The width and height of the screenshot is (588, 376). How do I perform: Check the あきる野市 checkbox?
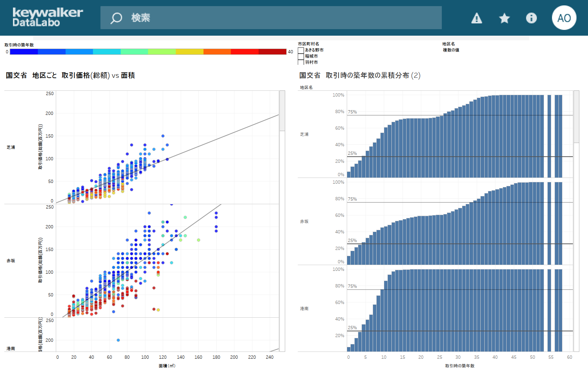click(x=301, y=50)
